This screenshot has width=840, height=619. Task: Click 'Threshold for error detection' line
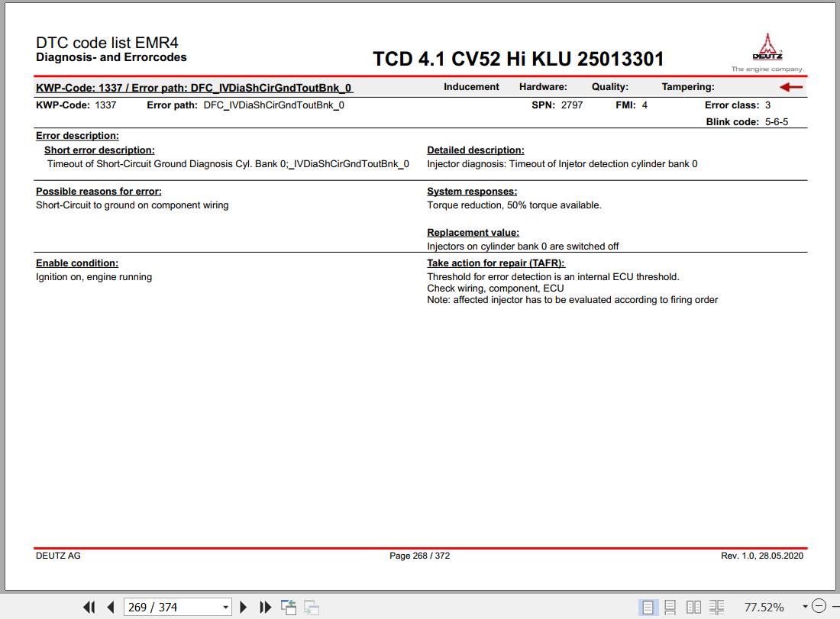(553, 277)
